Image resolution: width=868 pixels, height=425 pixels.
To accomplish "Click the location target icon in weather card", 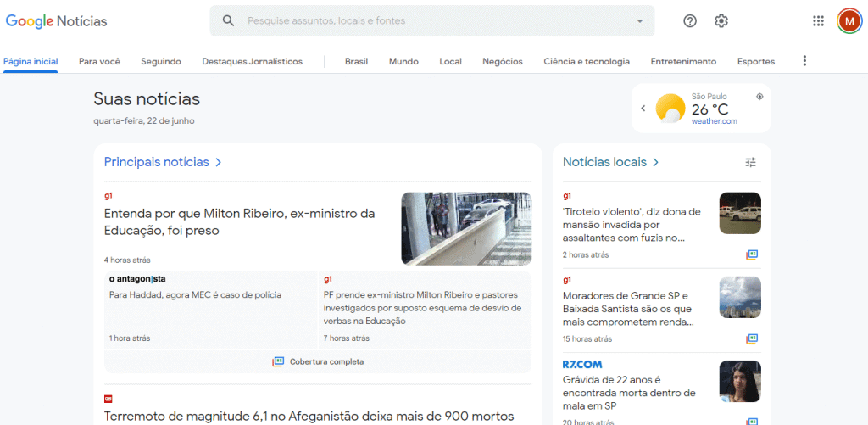I will [x=759, y=97].
